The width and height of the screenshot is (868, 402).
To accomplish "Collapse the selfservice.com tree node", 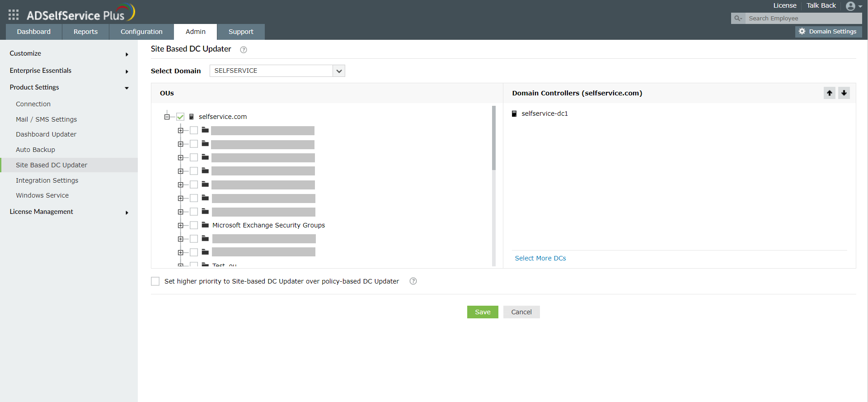I will click(x=167, y=117).
